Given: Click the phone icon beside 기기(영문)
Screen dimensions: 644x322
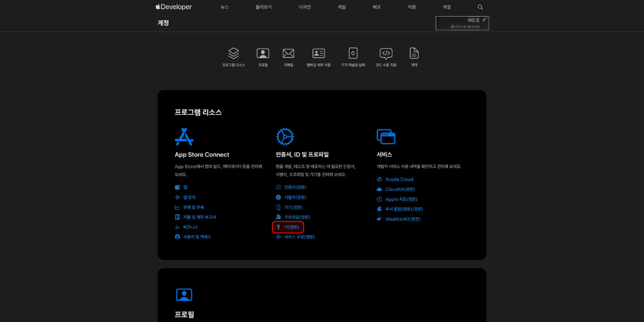Looking at the screenshot, I should [278, 207].
